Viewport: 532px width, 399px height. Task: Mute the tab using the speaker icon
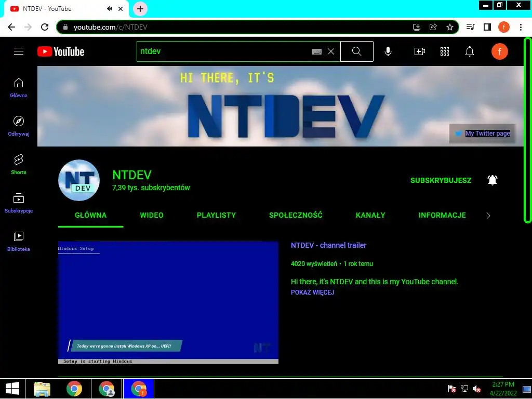click(x=109, y=9)
